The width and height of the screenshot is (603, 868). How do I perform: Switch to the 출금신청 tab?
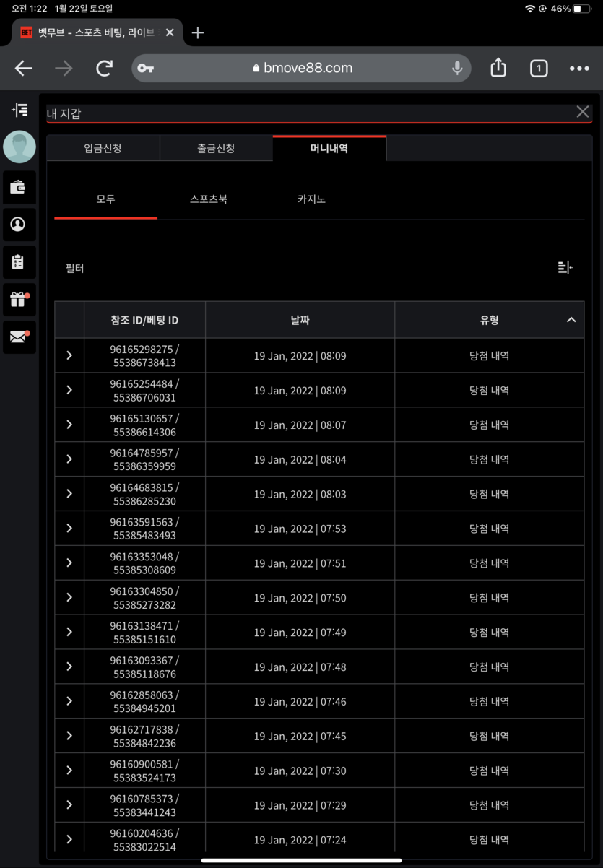(x=216, y=148)
